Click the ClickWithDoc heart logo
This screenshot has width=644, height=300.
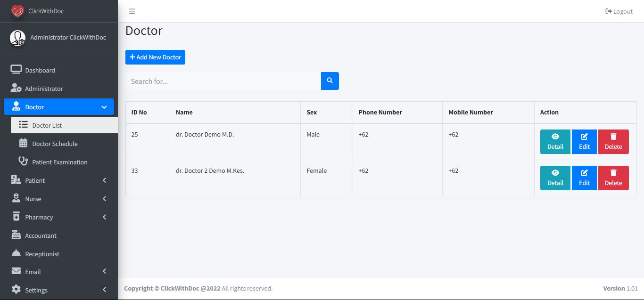(x=17, y=11)
